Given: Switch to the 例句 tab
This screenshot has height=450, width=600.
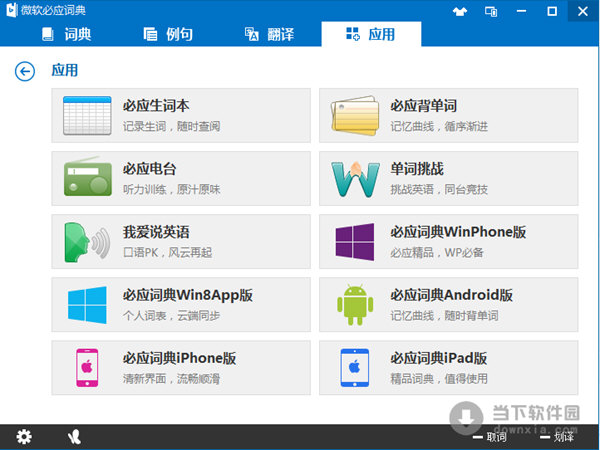Looking at the screenshot, I should 168,34.
